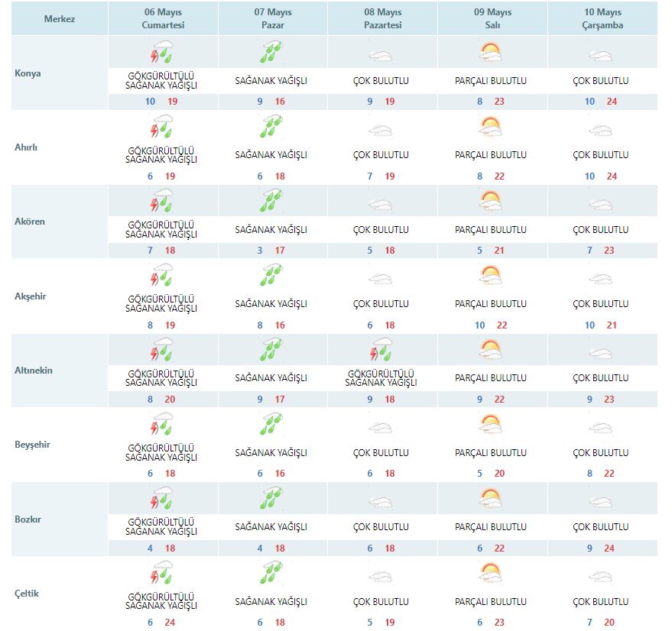The height and width of the screenshot is (631, 672).
Task: Click Çeltik's thunderstorm icon for 06 Mayıs
Action: [x=162, y=573]
